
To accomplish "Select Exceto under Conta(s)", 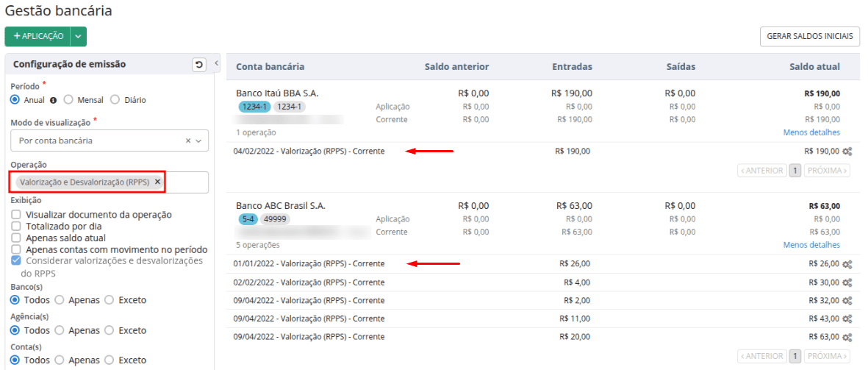I will [109, 360].
